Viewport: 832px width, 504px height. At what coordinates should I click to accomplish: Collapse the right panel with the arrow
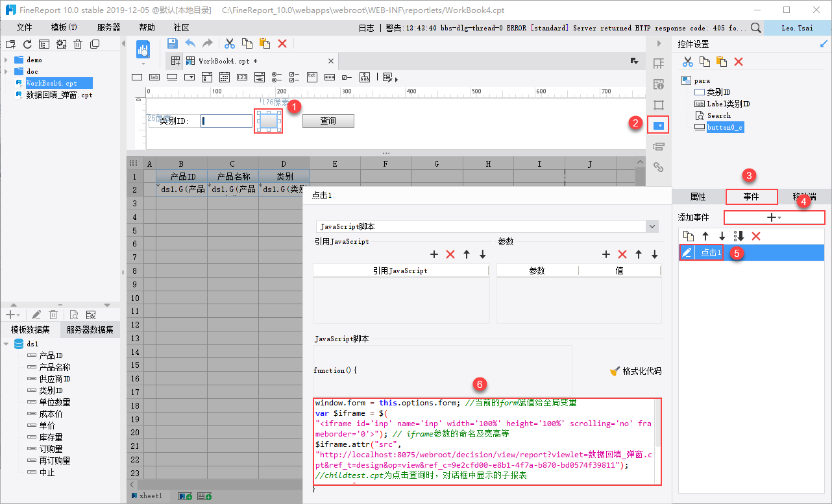point(659,43)
